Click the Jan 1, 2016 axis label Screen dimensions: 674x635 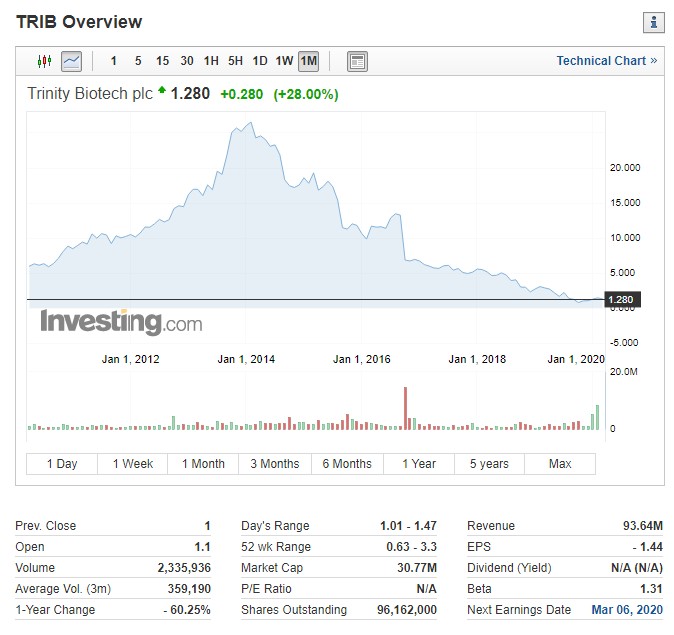pyautogui.click(x=362, y=359)
